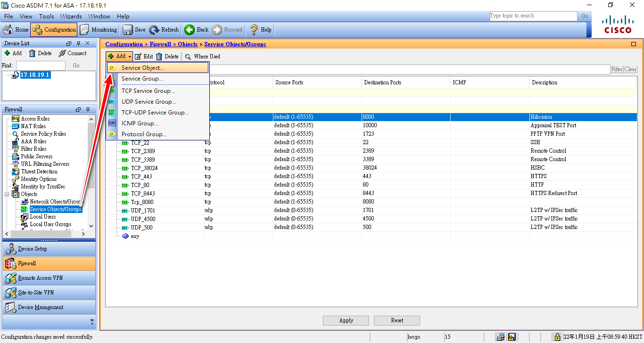This screenshot has width=644, height=343.
Task: Delete the selected service object
Action: click(167, 56)
